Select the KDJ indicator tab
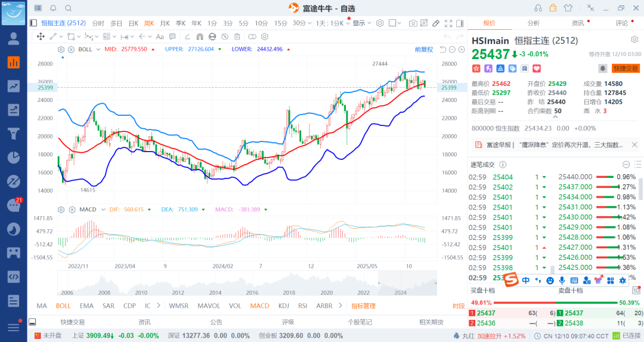 283,306
